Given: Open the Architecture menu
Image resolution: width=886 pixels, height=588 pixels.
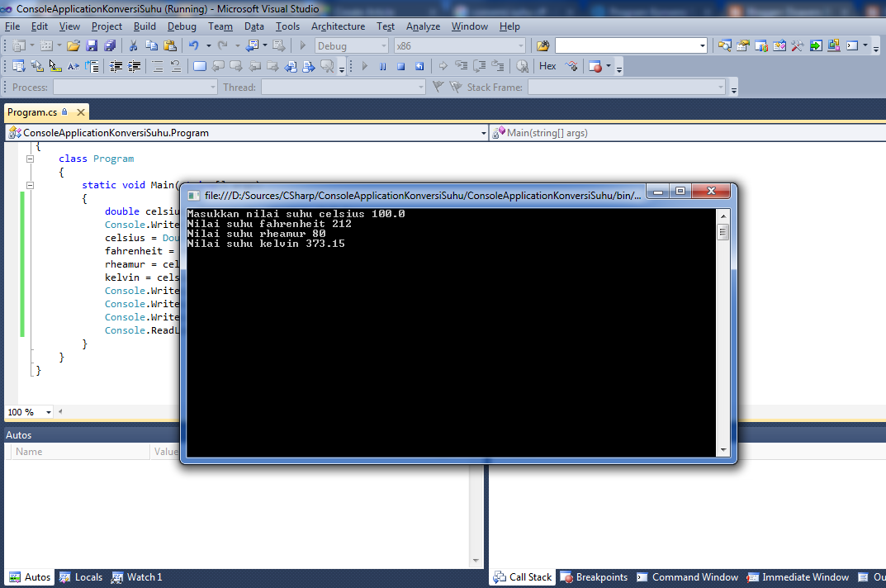Looking at the screenshot, I should [x=338, y=26].
